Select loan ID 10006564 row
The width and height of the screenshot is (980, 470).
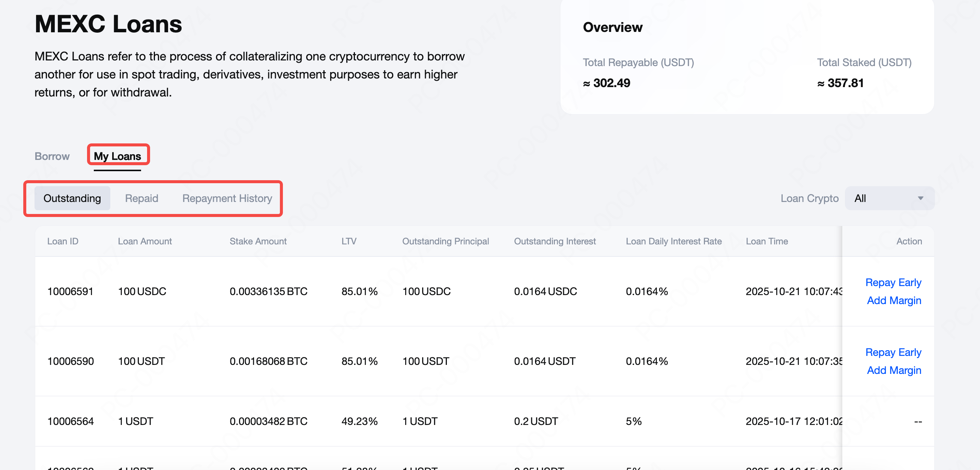pyautogui.click(x=71, y=421)
